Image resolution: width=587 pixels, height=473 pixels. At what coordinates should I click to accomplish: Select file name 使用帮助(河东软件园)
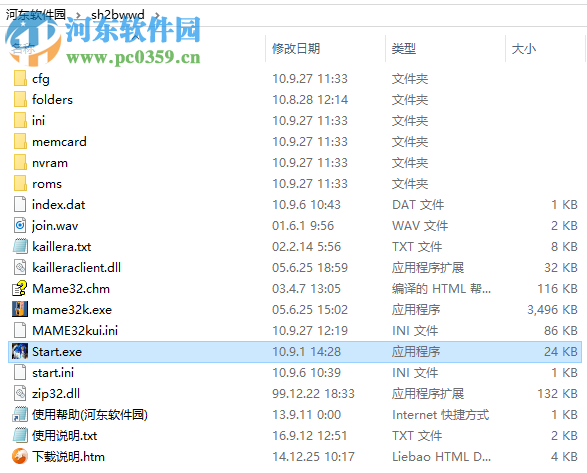(x=90, y=414)
